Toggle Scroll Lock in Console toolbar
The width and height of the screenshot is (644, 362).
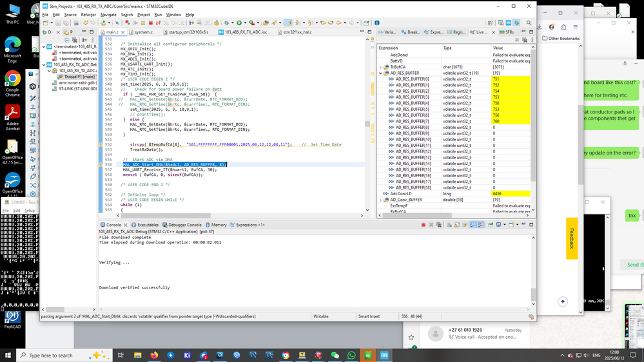pyautogui.click(x=456, y=225)
